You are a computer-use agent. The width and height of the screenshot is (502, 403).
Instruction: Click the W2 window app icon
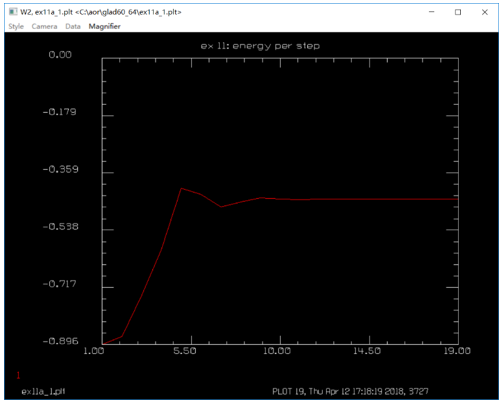[x=13, y=12]
